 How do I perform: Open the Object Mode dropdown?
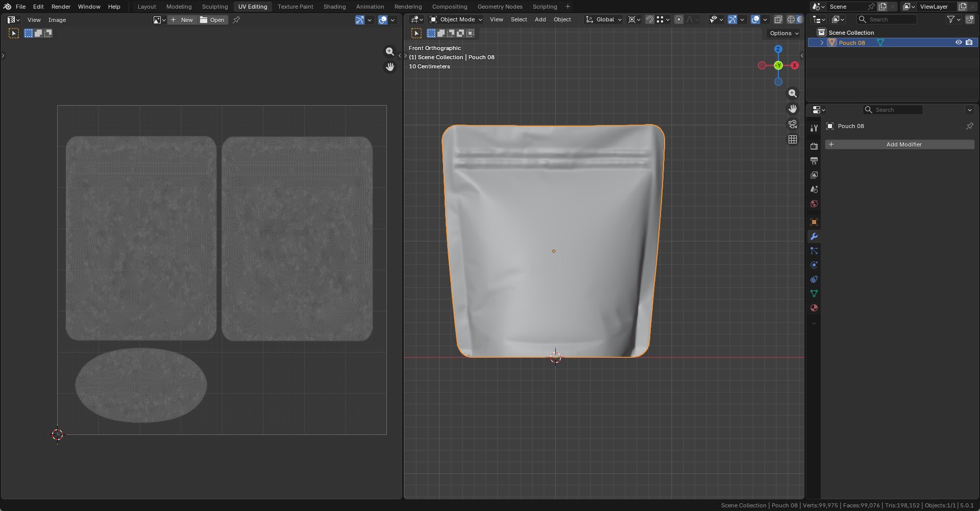pos(456,19)
